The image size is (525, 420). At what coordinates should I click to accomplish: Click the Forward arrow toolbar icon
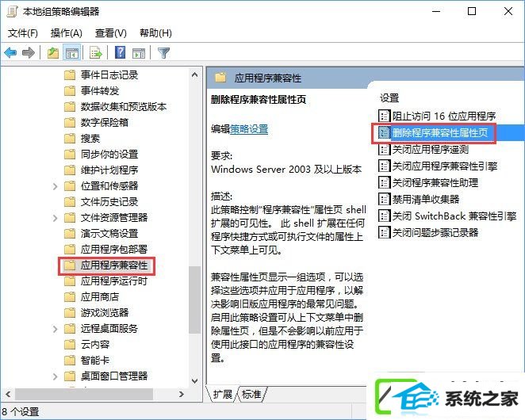tap(29, 52)
